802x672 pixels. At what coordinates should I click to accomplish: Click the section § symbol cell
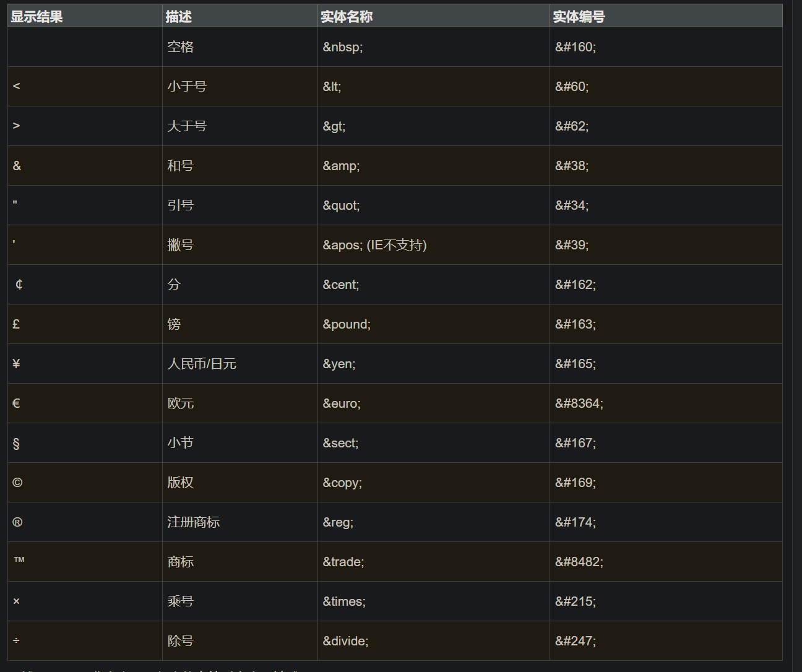(x=16, y=443)
